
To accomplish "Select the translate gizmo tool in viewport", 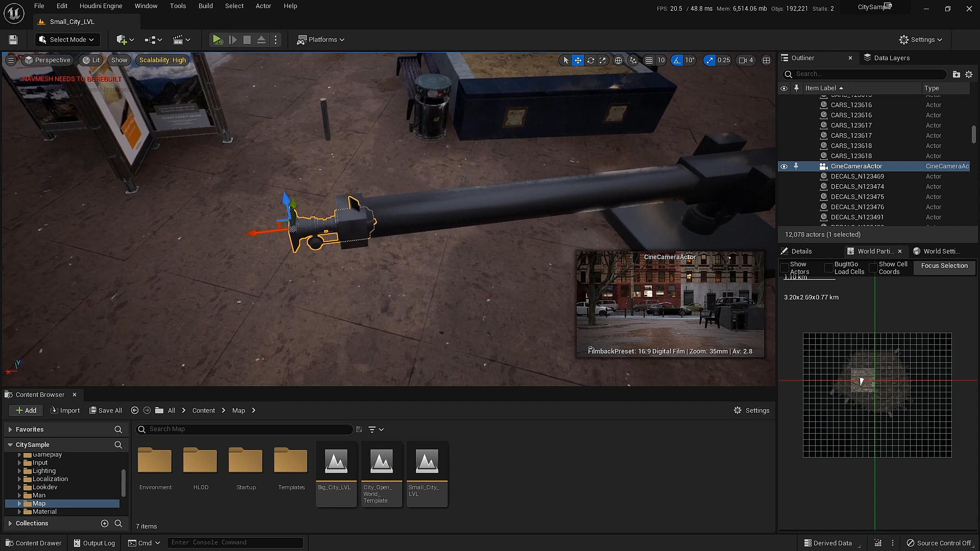I will (x=578, y=60).
